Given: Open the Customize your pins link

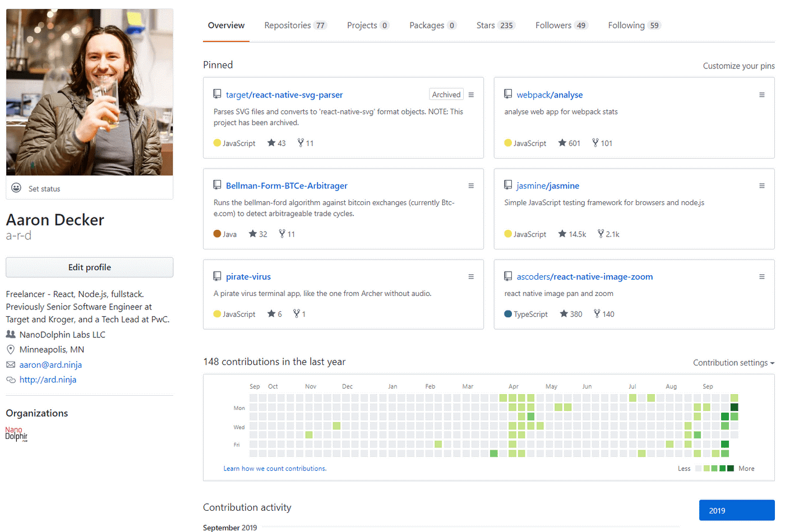Looking at the screenshot, I should [738, 66].
